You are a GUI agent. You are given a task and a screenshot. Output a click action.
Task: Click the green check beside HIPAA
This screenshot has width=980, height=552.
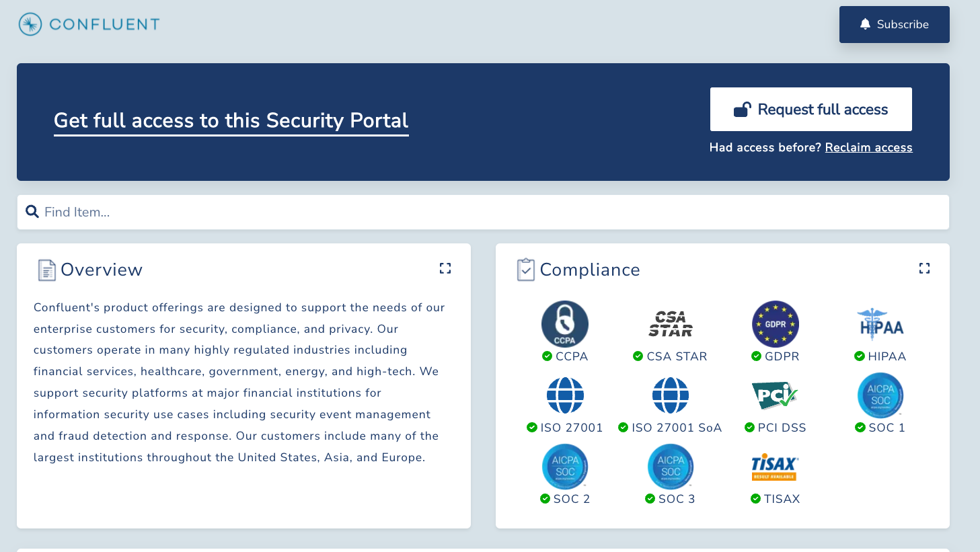[859, 356]
